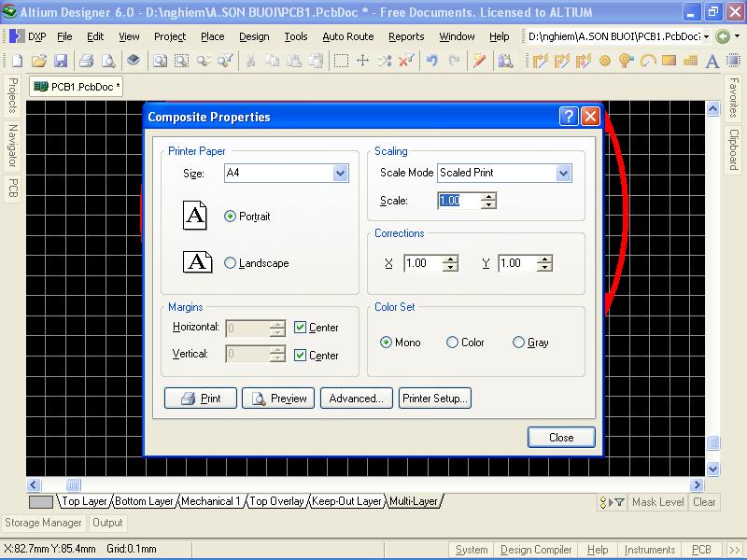
Task: Click the Move Selection cross arrows icon
Action: 362,61
